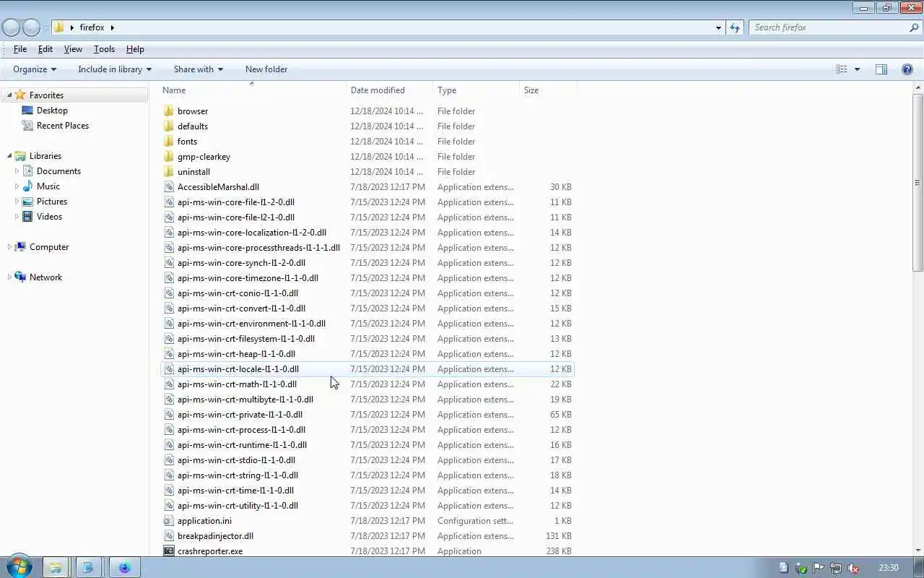Toggle the preview pane icon
This screenshot has width=924, height=578.
(x=881, y=69)
